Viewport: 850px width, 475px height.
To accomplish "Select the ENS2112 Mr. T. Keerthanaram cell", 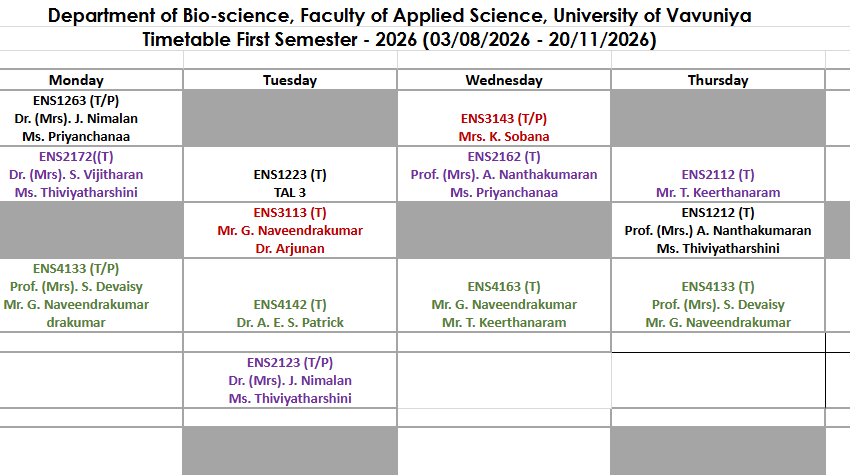I will [718, 174].
